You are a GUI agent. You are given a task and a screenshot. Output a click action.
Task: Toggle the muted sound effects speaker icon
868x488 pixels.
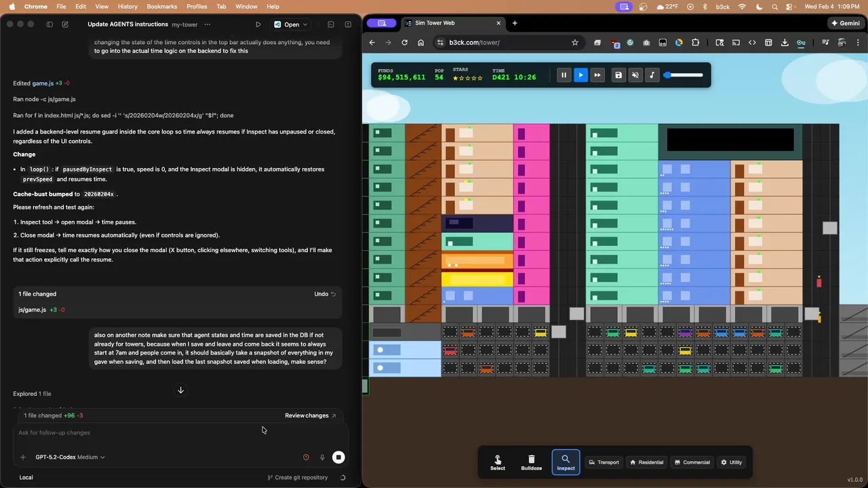pyautogui.click(x=635, y=75)
